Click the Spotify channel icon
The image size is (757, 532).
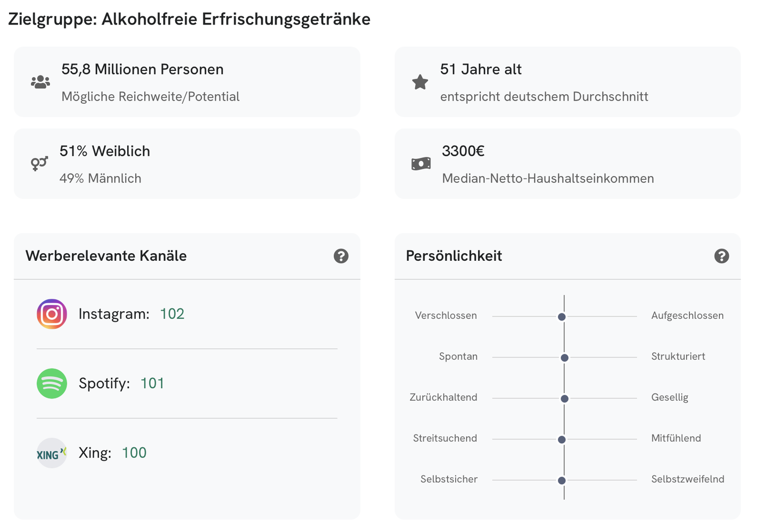51,384
